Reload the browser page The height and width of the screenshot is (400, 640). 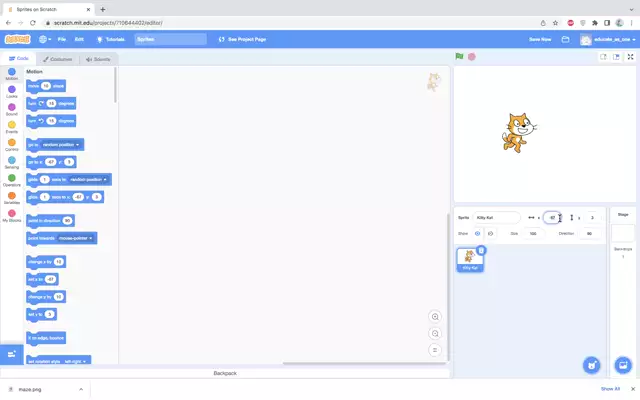33,23
